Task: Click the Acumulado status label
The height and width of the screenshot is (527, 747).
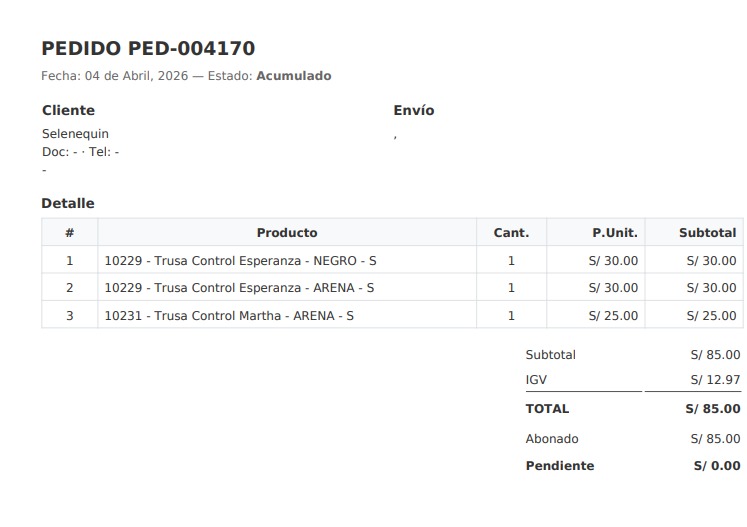Action: coord(293,76)
